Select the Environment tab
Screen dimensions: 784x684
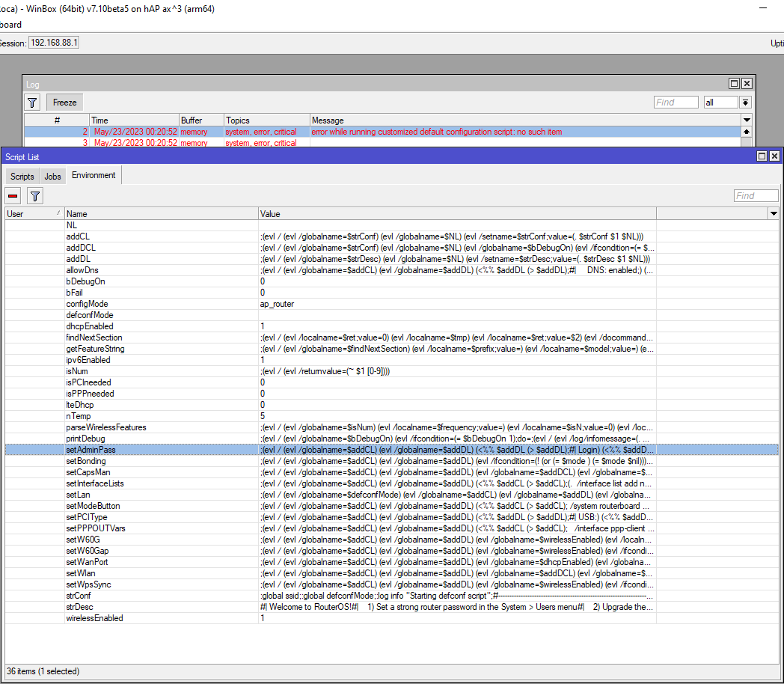pyautogui.click(x=94, y=175)
